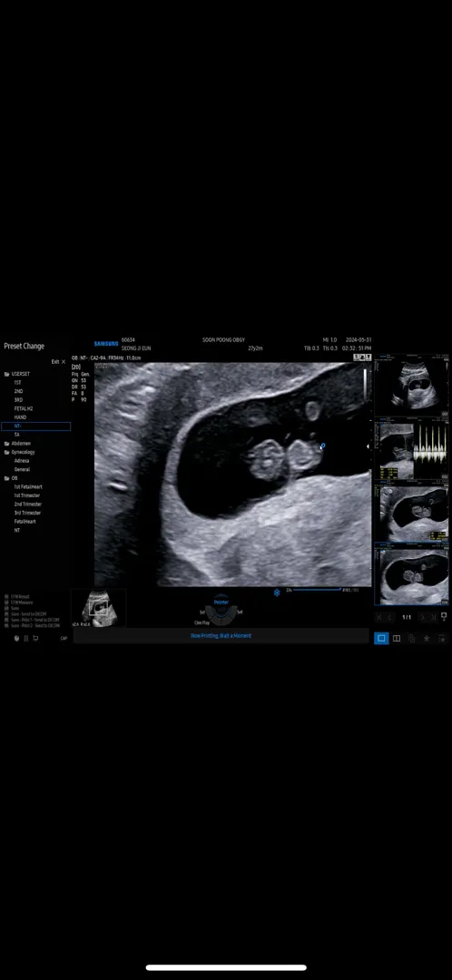Image resolution: width=452 pixels, height=980 pixels.
Task: Go to previous thumbnail page
Action: (x=390, y=618)
